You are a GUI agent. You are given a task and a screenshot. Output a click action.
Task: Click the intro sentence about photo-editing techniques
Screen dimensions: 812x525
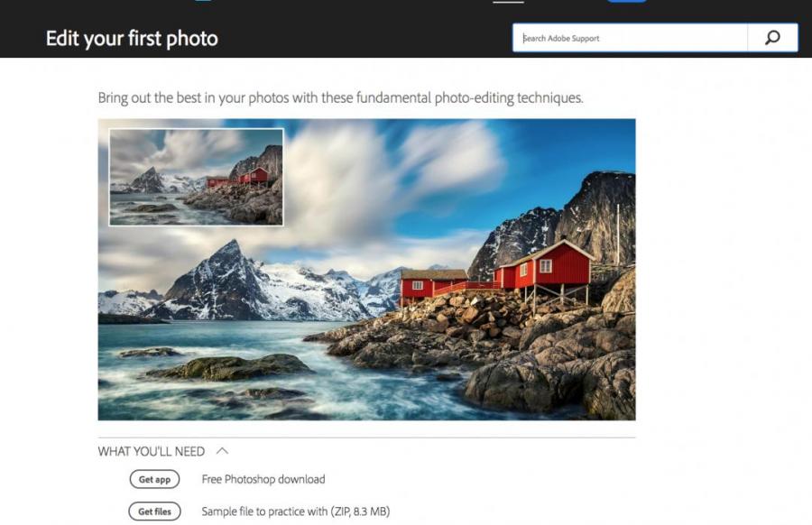tap(340, 97)
